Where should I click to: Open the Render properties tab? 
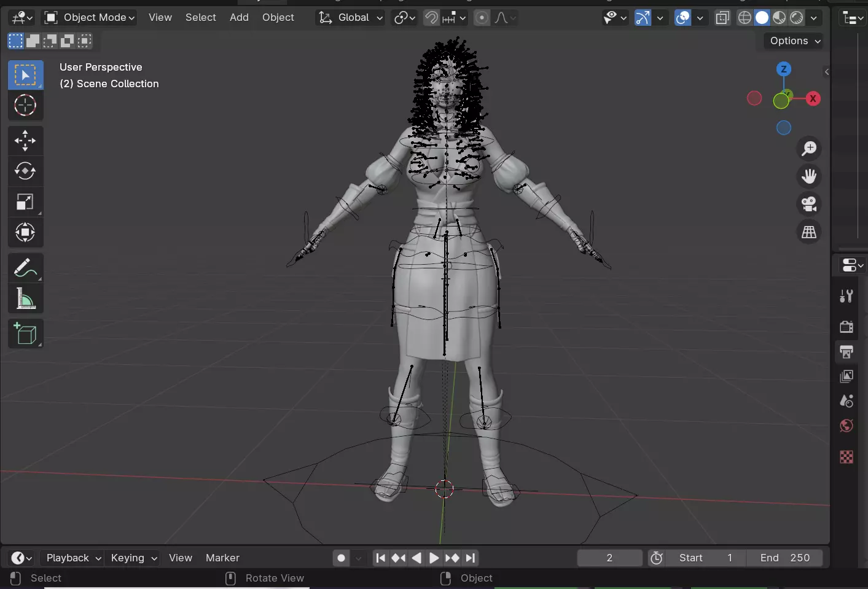coord(846,326)
